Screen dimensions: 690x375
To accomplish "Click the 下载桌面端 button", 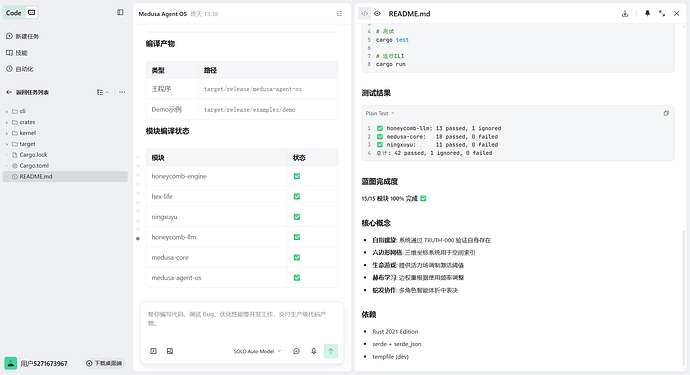I will (x=104, y=364).
